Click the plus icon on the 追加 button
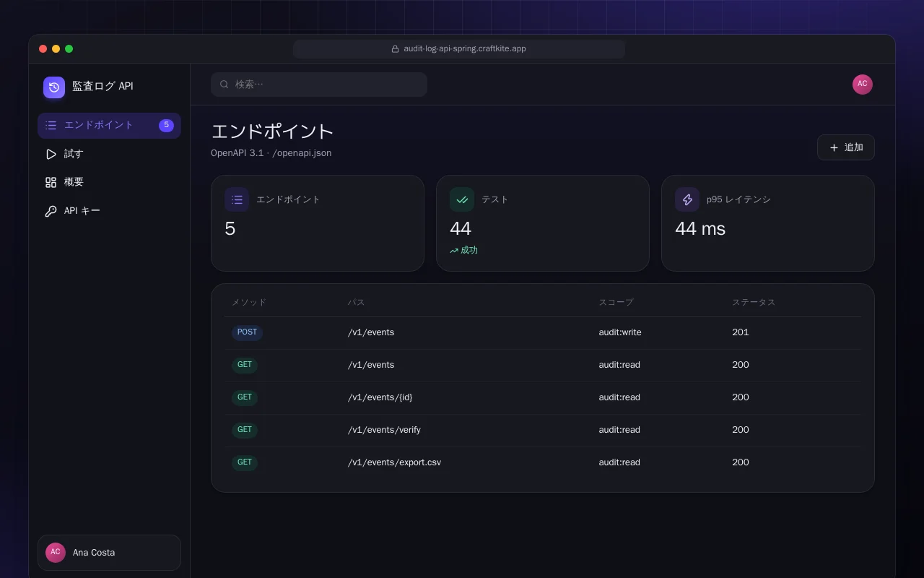Viewport: 924px width, 578px height. tap(834, 147)
